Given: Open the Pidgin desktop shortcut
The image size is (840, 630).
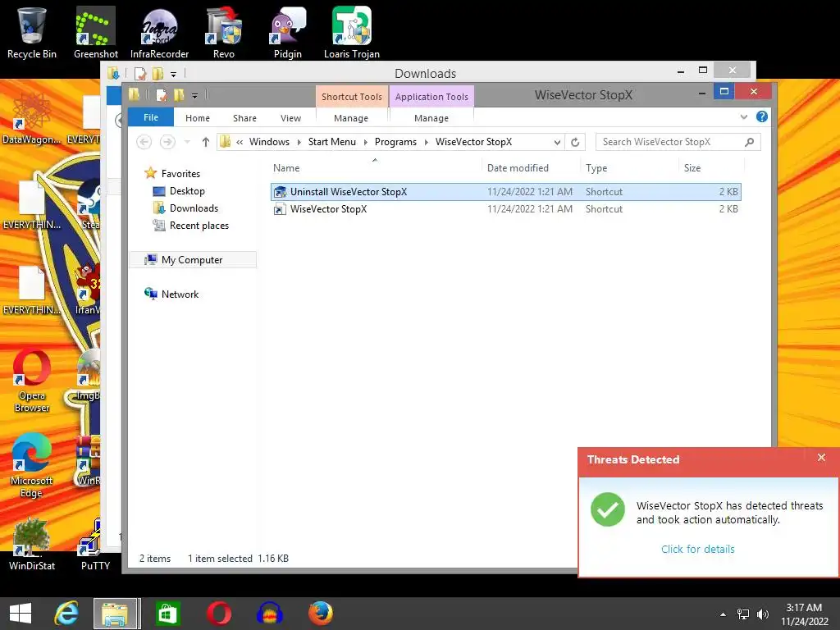Looking at the screenshot, I should [x=288, y=32].
